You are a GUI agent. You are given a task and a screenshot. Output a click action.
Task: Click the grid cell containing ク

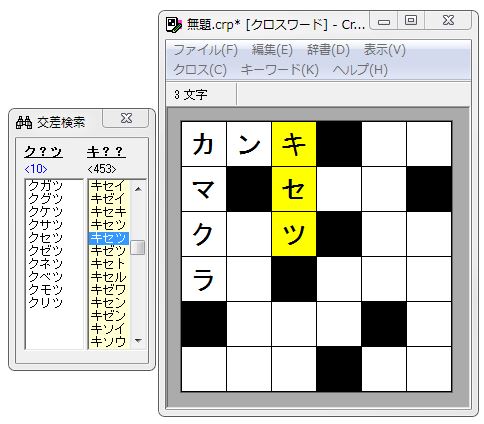click(x=204, y=234)
